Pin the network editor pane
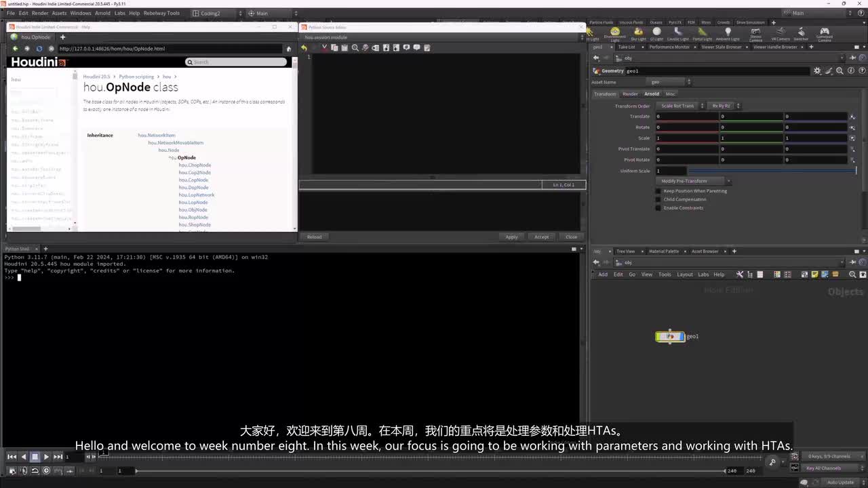 click(x=852, y=262)
